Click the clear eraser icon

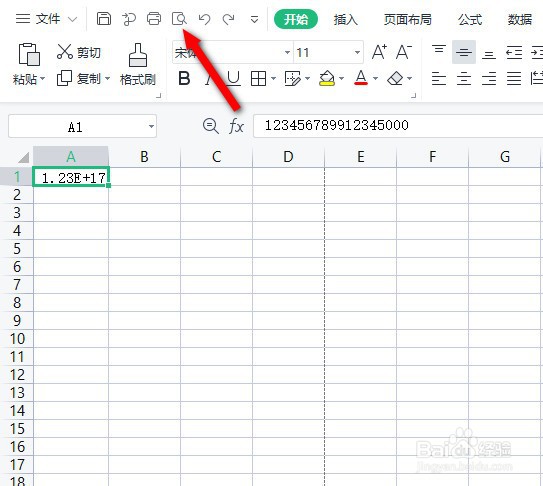pos(395,79)
